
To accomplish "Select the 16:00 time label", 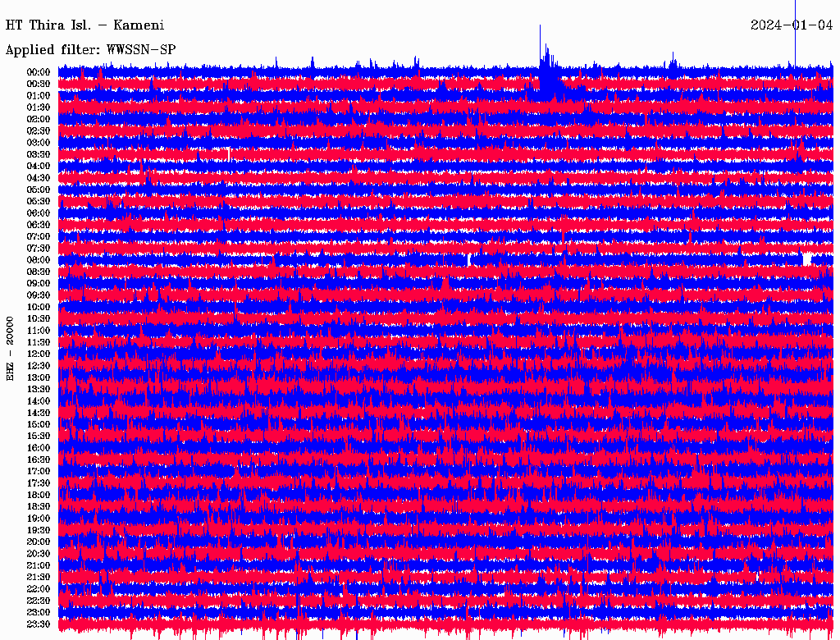I will pos(39,448).
